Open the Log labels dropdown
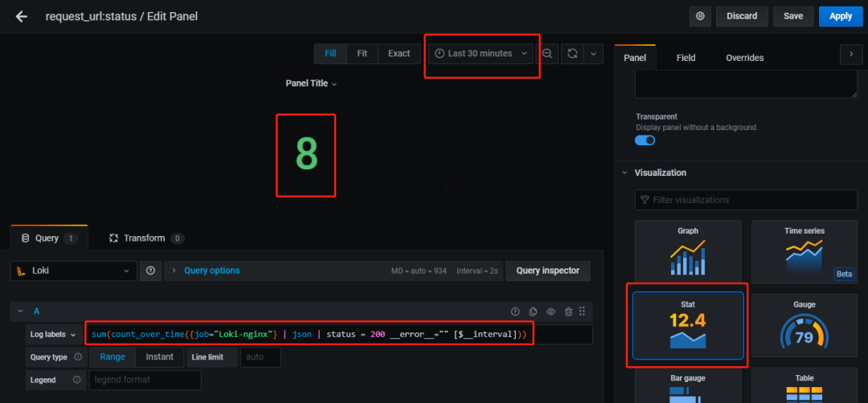Viewport: 868px width, 403px height. pyautogui.click(x=54, y=335)
